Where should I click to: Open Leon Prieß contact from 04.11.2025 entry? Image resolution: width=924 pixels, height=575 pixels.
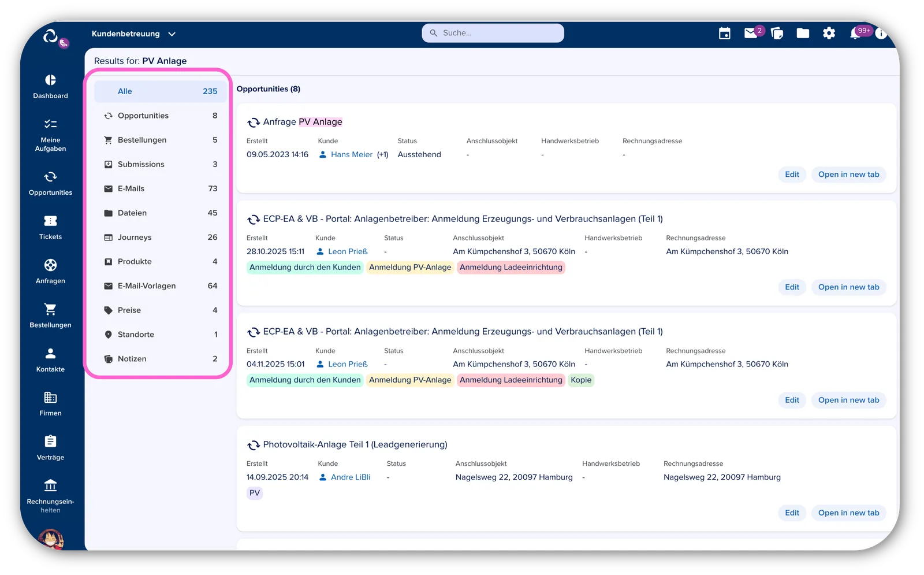pyautogui.click(x=348, y=364)
